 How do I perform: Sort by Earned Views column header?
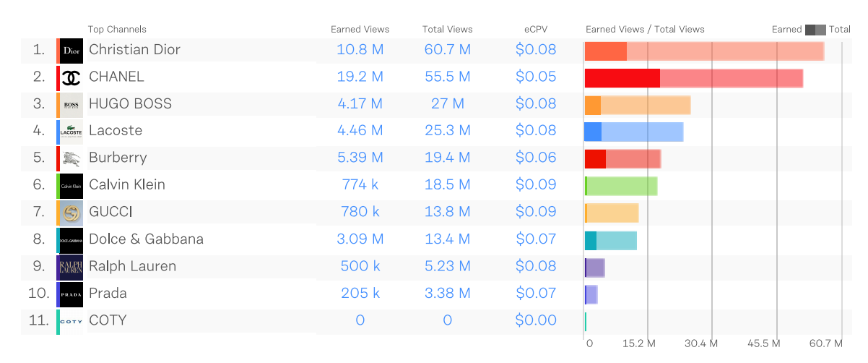[x=360, y=30]
